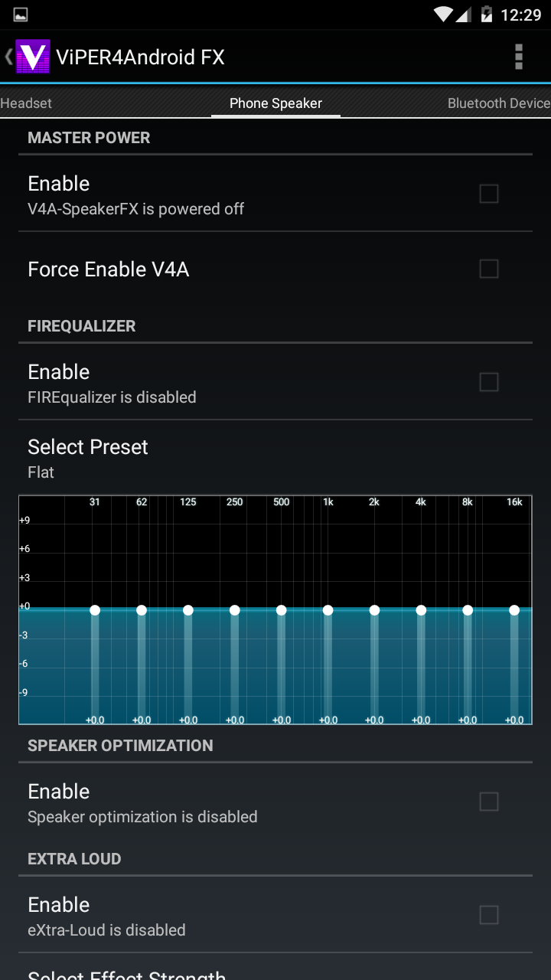Switch to the Headset tab

(x=27, y=103)
